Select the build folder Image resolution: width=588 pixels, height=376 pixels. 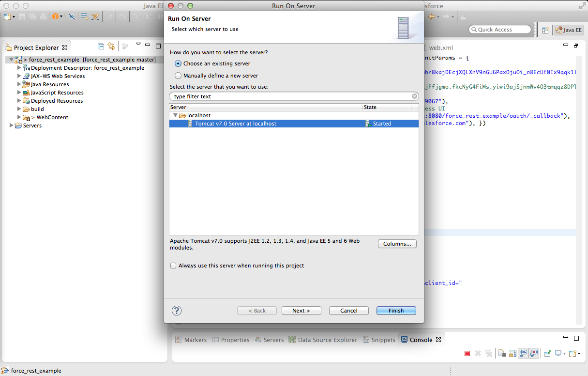(x=37, y=109)
